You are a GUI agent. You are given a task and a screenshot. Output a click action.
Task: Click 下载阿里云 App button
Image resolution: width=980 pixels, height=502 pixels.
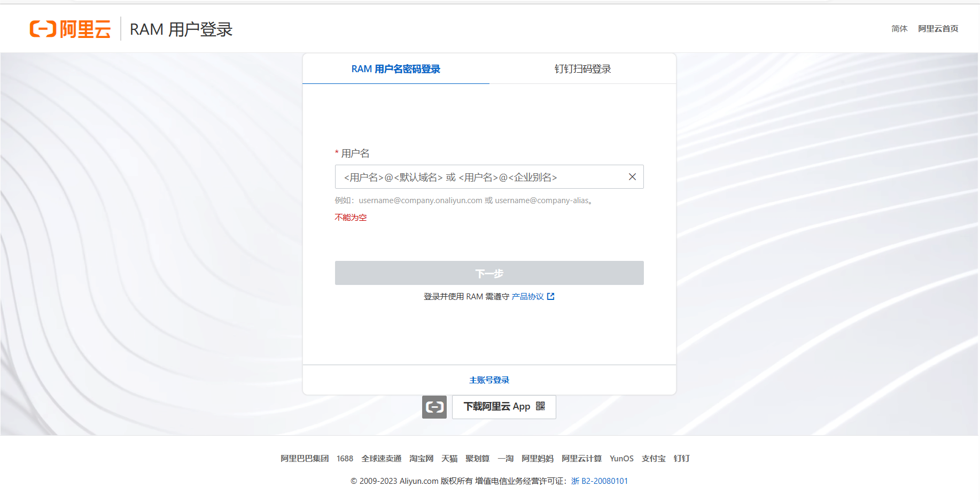click(x=504, y=407)
